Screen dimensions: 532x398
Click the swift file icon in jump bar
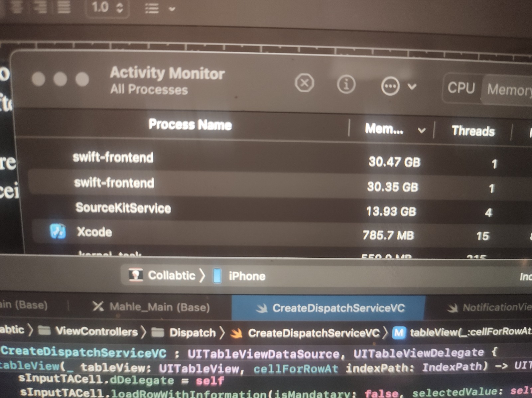click(x=236, y=333)
